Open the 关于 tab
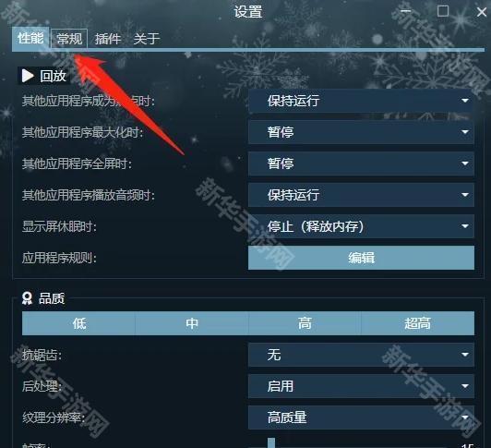The width and height of the screenshot is (491, 448). click(147, 39)
